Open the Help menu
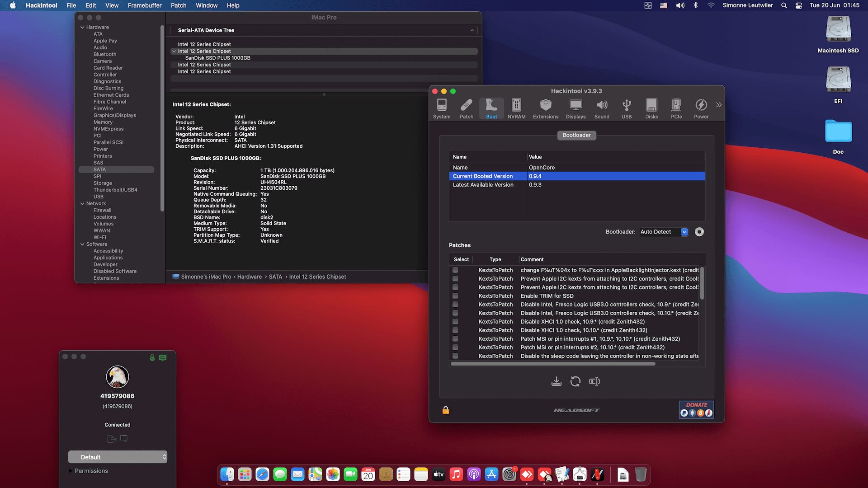Screen dimensions: 868x488 (x=233, y=5)
